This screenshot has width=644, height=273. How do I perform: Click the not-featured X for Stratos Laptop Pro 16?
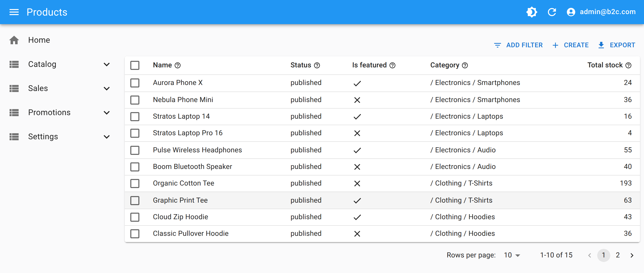[x=357, y=133]
